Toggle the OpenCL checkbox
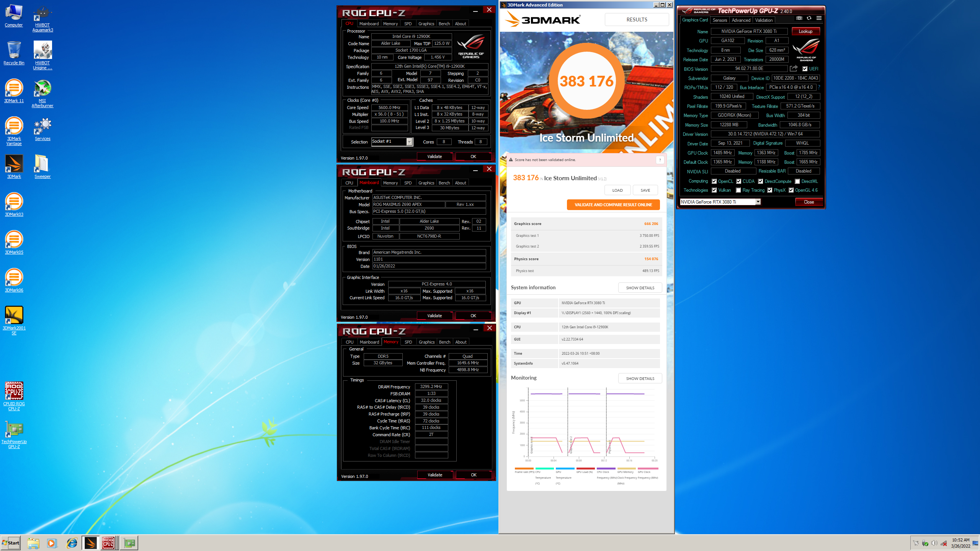The width and height of the screenshot is (980, 551). [x=714, y=181]
